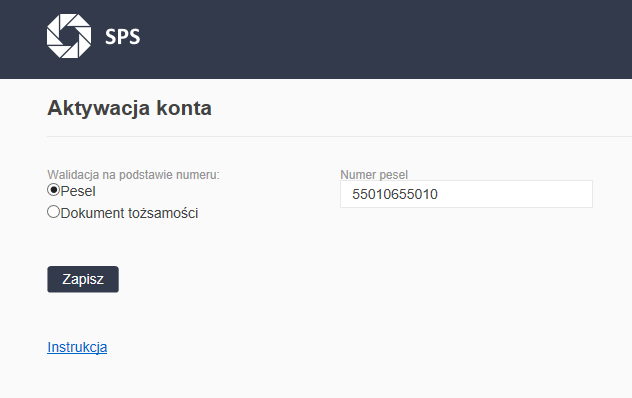
Task: Submit activation using the dark Zapisz button
Action: click(x=83, y=279)
